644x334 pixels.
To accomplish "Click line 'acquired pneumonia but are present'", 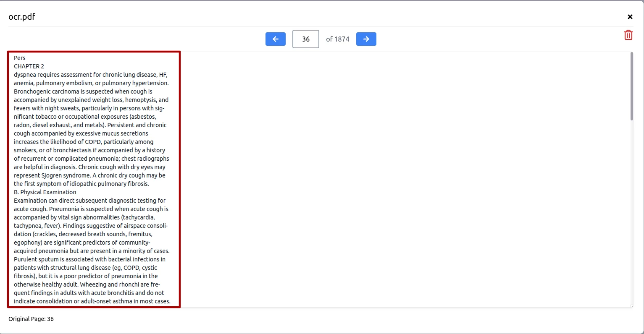I will 92,251.
